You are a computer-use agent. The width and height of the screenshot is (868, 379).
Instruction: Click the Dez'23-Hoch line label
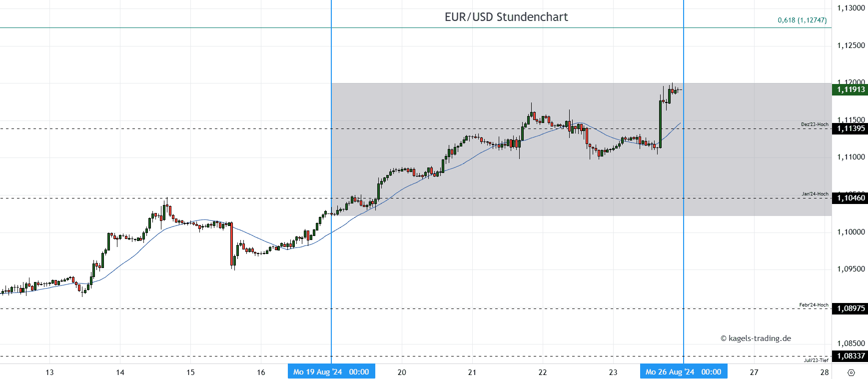(815, 124)
